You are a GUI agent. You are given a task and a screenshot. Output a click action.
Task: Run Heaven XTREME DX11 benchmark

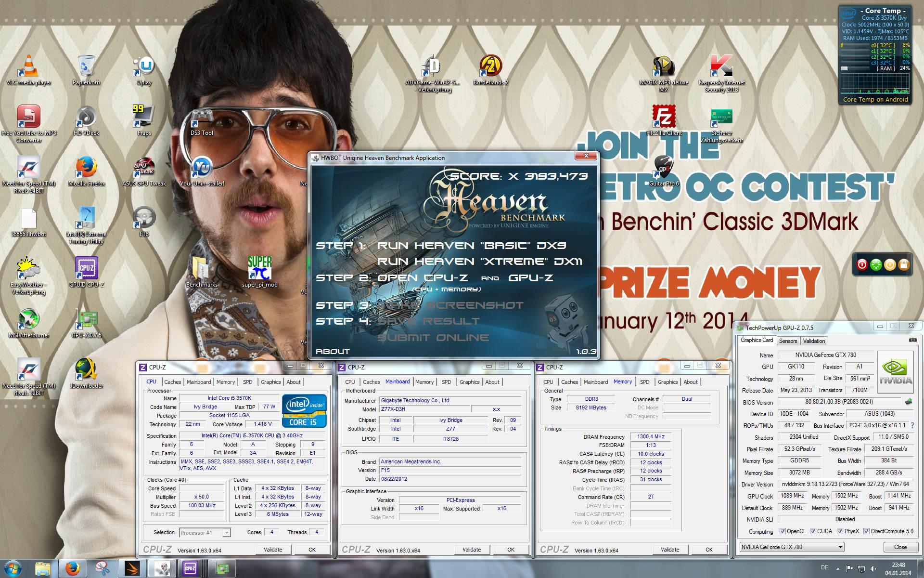pyautogui.click(x=480, y=262)
